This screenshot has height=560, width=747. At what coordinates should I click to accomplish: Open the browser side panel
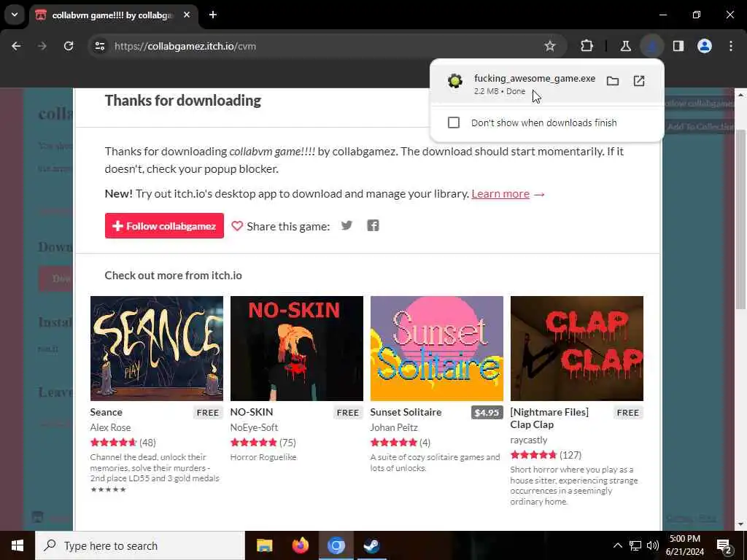coord(678,46)
